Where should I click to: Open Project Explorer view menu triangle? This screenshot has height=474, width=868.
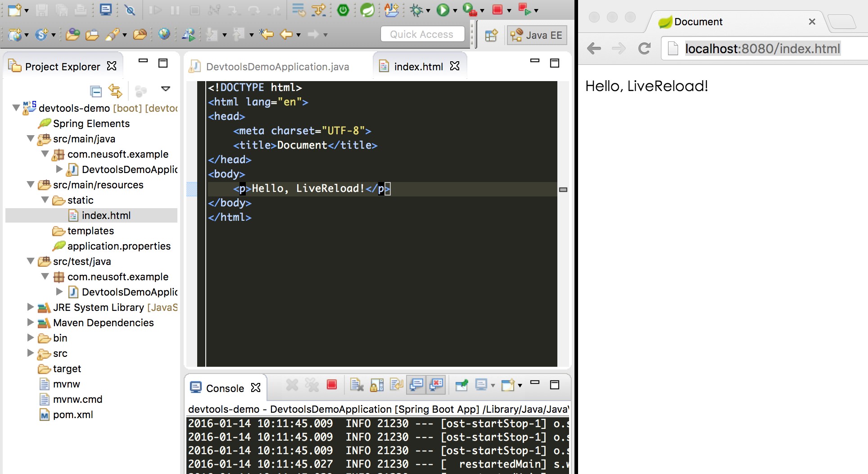(x=166, y=89)
